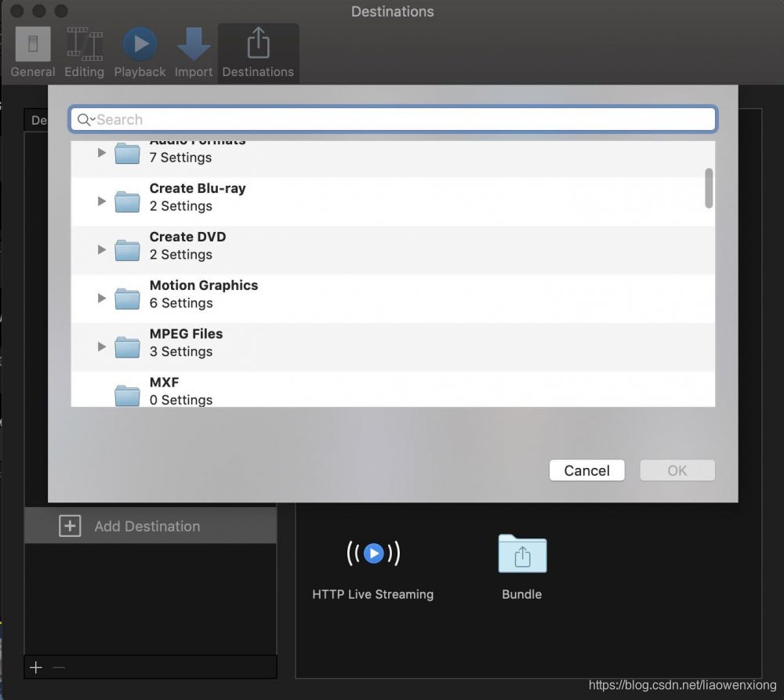Open the Import preferences pane
The width and height of the screenshot is (784, 700).
point(194,52)
